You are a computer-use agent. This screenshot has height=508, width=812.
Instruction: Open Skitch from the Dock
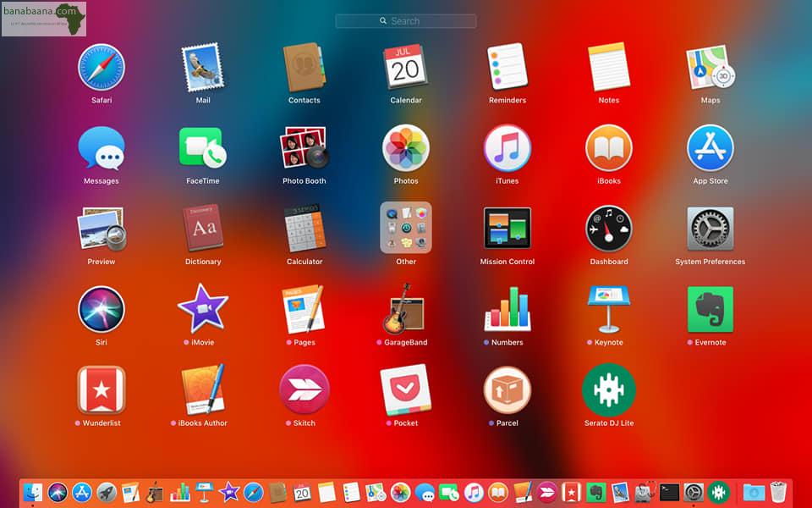(x=547, y=492)
